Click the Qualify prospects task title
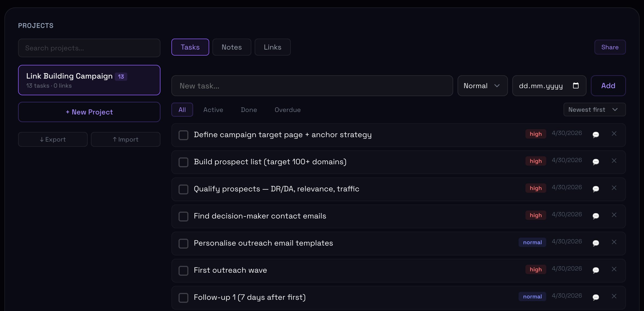Viewport: 644px width, 311px height. [277, 189]
